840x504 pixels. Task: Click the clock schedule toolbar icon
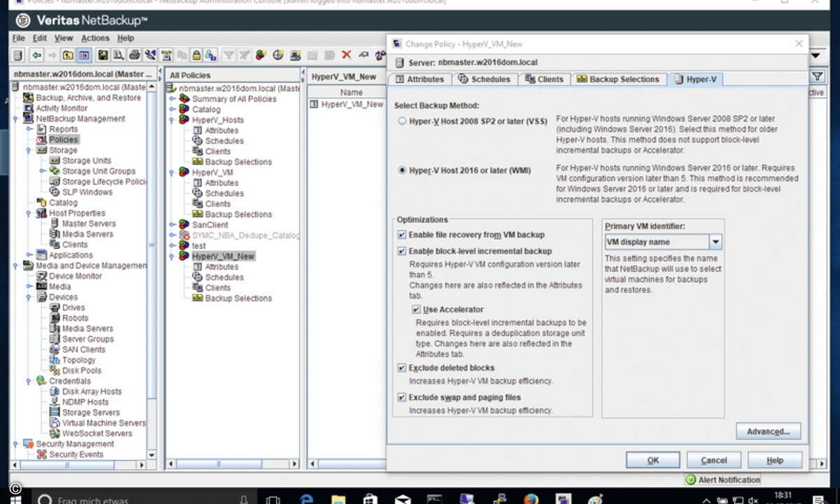[x=277, y=55]
